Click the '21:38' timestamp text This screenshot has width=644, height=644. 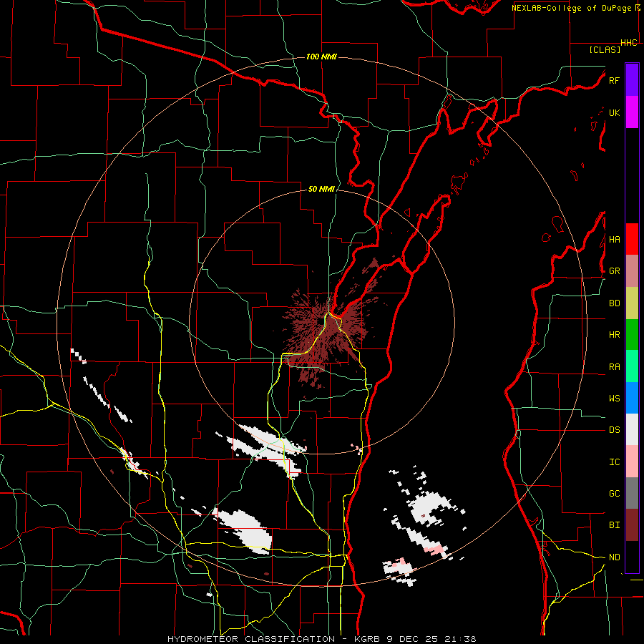coord(461,639)
